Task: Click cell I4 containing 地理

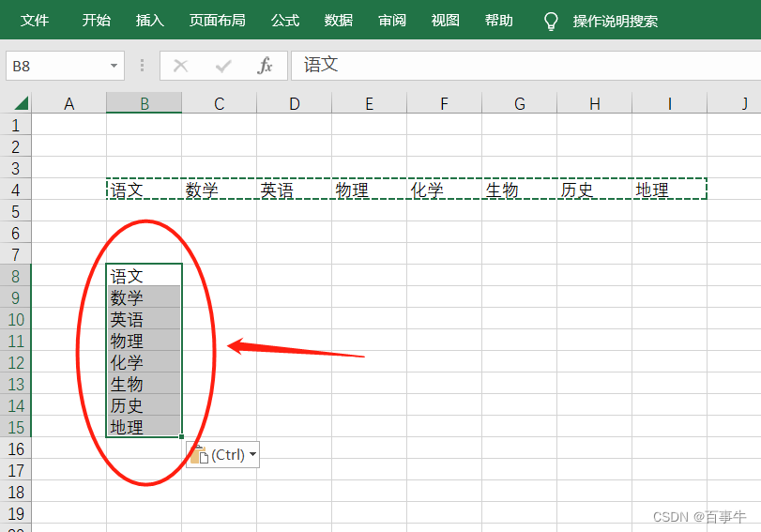Action: (670, 190)
